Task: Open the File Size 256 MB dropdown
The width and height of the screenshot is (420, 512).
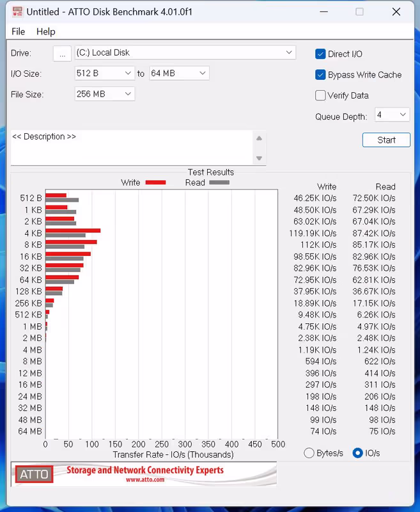Action: click(104, 94)
